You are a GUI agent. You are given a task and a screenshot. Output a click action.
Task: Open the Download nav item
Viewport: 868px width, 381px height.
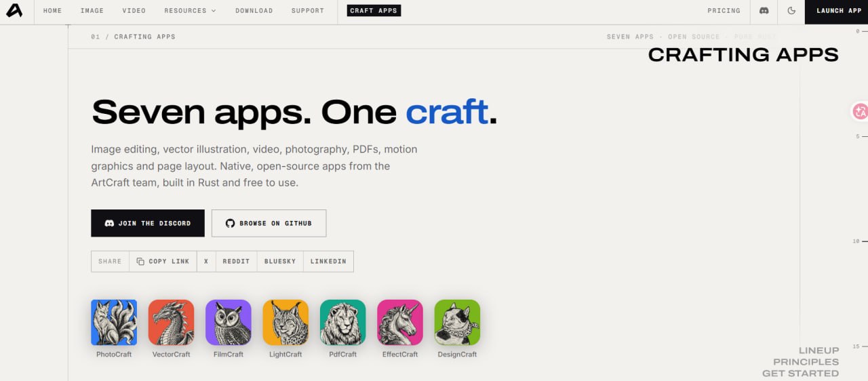tap(254, 11)
